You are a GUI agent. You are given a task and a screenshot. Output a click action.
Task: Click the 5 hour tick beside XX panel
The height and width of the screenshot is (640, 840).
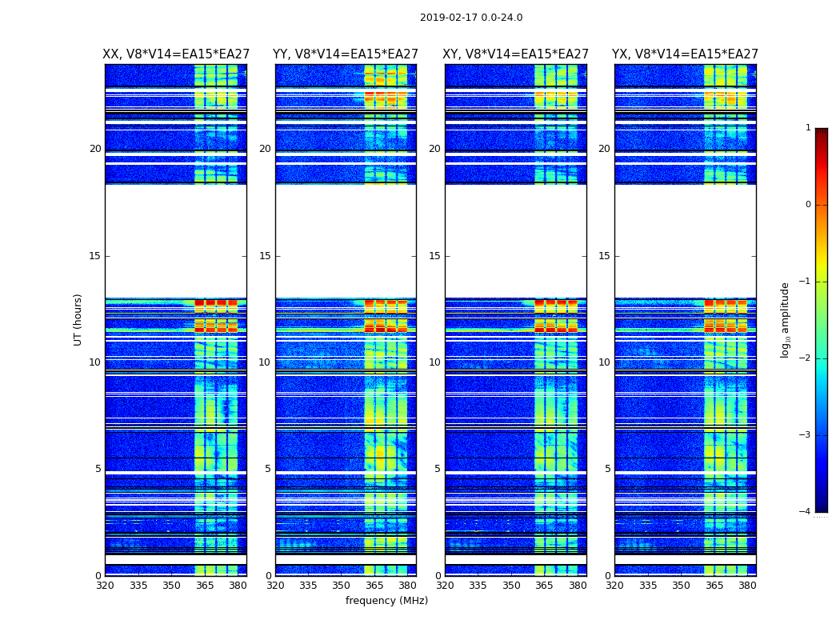point(98,469)
